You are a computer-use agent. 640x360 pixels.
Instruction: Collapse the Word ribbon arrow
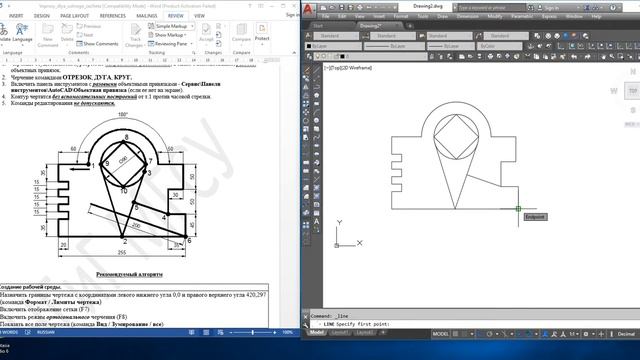294,53
